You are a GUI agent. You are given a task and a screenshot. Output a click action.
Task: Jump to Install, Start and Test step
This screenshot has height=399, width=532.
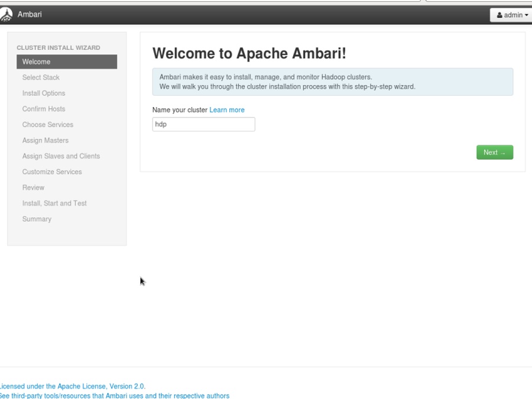54,203
